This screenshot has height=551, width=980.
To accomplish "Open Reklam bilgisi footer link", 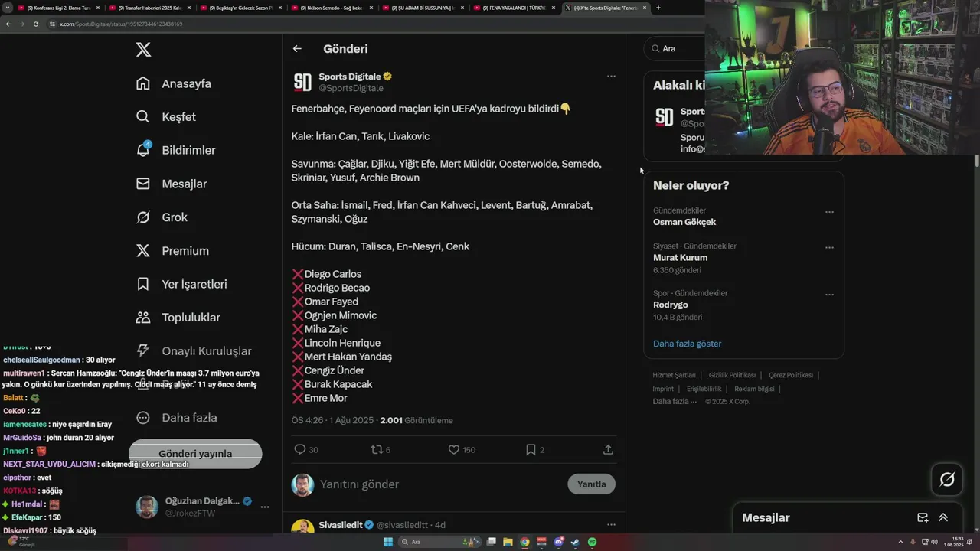I will pyautogui.click(x=754, y=389).
